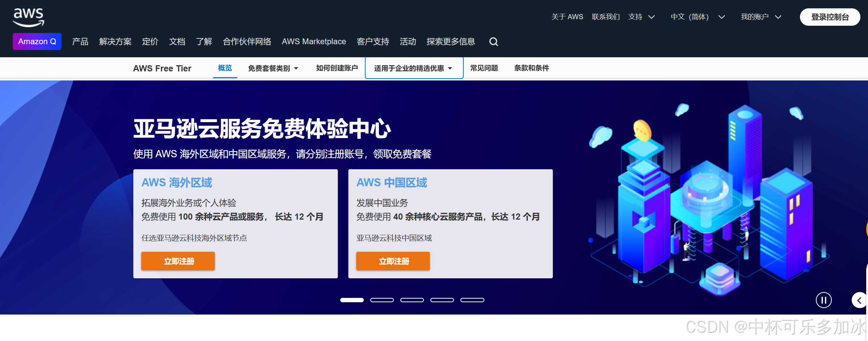Open the 活动 menu
The image size is (868, 341).
[408, 42]
